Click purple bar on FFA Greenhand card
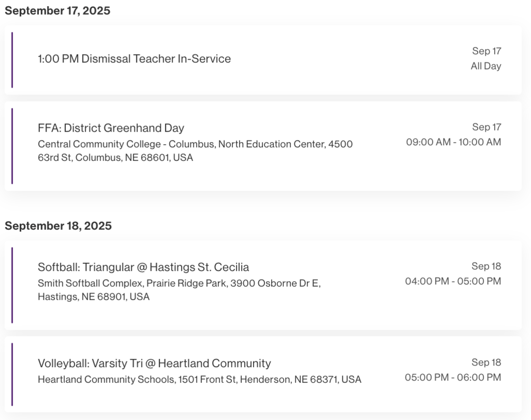Screen dimensions: 531x420 click(x=12, y=146)
